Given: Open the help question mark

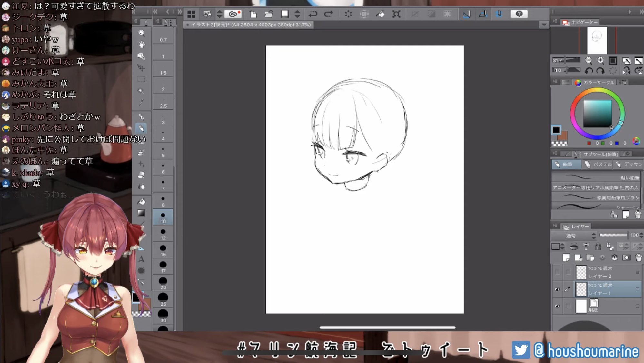Looking at the screenshot, I should coord(519,14).
